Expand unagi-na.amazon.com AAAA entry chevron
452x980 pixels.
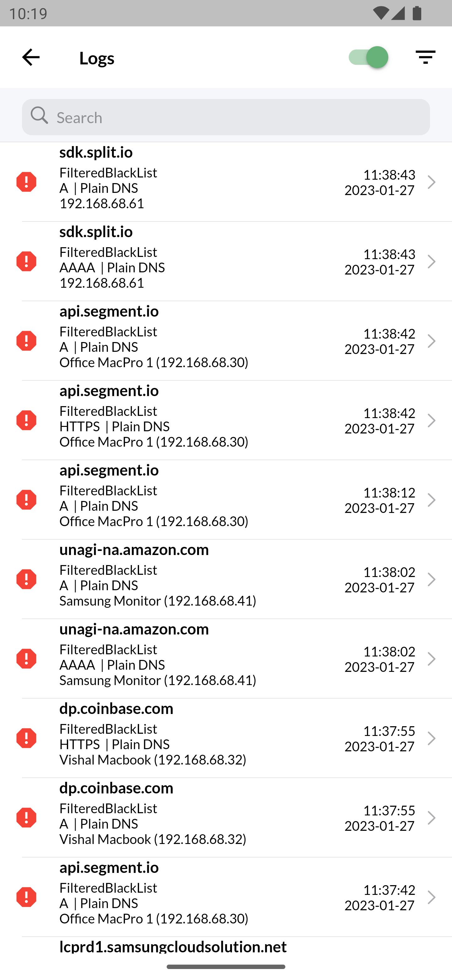coord(431,659)
